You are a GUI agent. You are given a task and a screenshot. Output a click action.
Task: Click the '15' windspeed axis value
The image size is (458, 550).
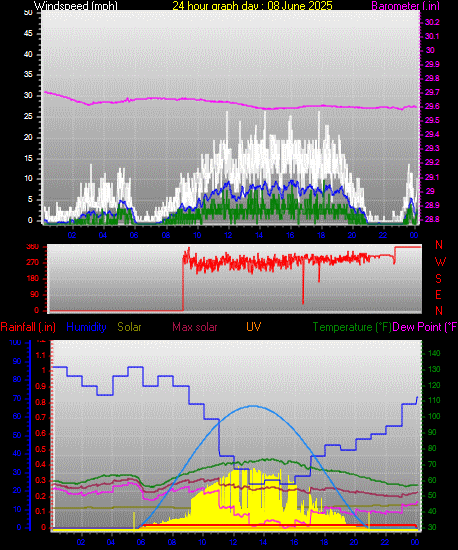[28, 159]
